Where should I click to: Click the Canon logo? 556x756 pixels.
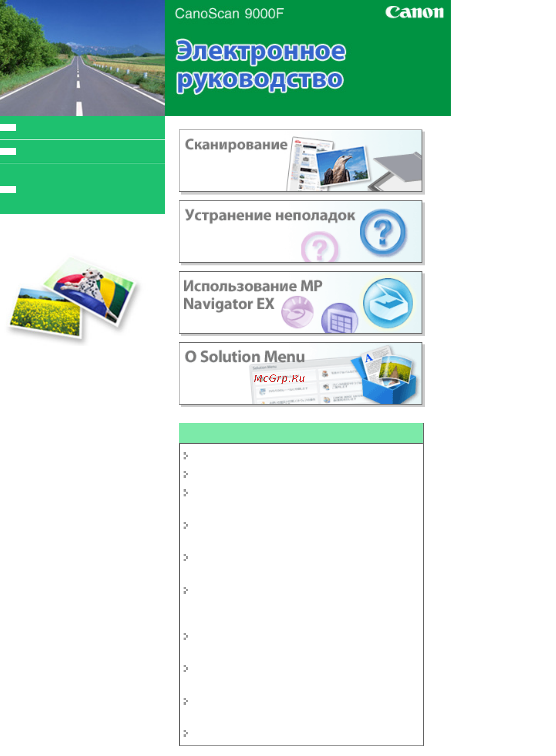[x=414, y=12]
